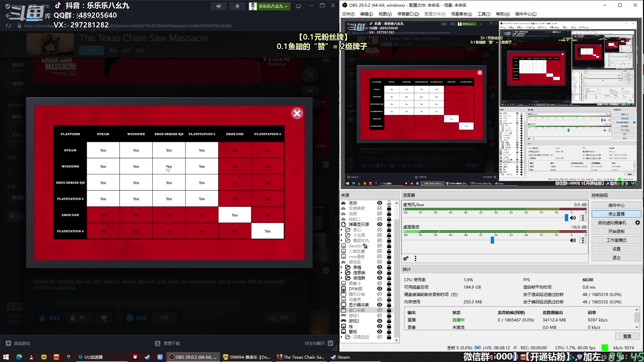This screenshot has height=362, width=644.
Task: Open Epic Games Launcher in taskbar
Action: pyautogui.click(x=69, y=357)
